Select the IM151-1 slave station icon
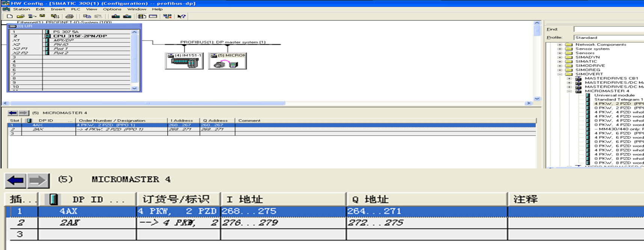Image resolution: width=644 pixels, height=250 pixels. point(184,61)
